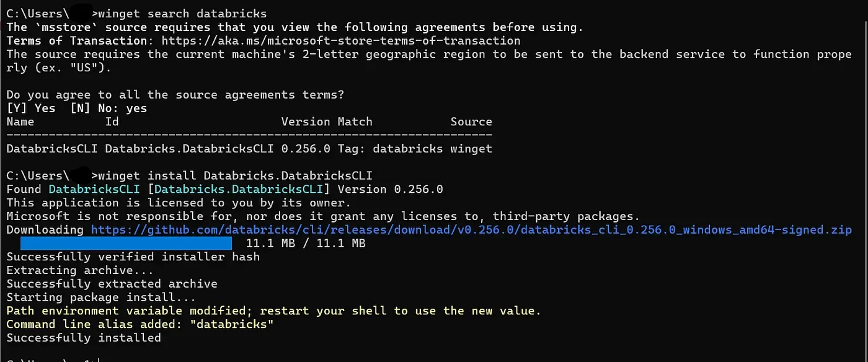Viewport: 868px width, 362px height.
Task: Click the Version column header
Action: point(306,122)
